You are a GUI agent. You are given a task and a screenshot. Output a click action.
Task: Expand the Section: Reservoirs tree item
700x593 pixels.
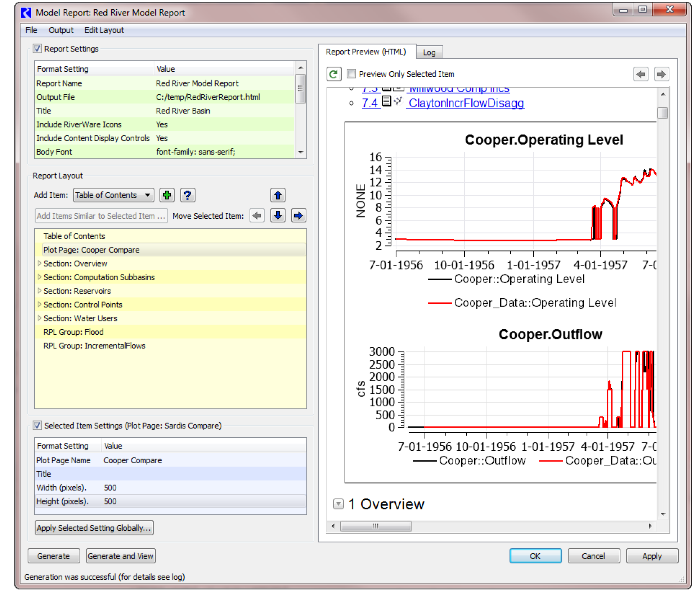40,291
